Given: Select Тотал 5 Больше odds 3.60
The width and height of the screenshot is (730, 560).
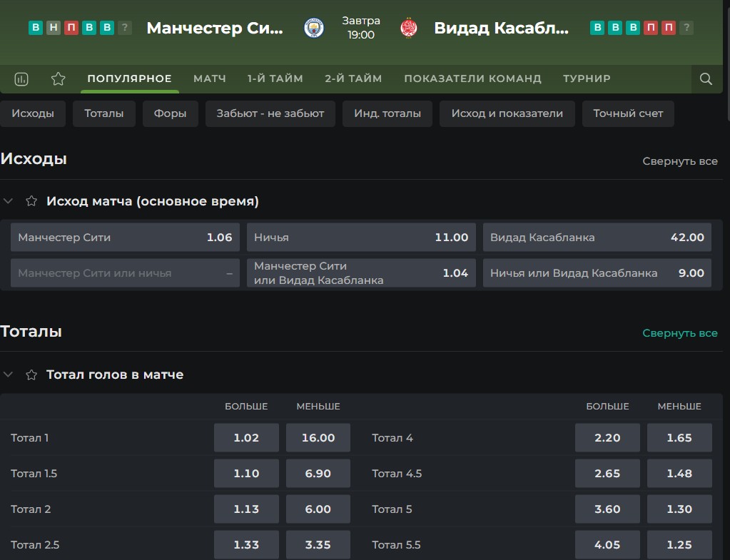Looking at the screenshot, I should (607, 509).
